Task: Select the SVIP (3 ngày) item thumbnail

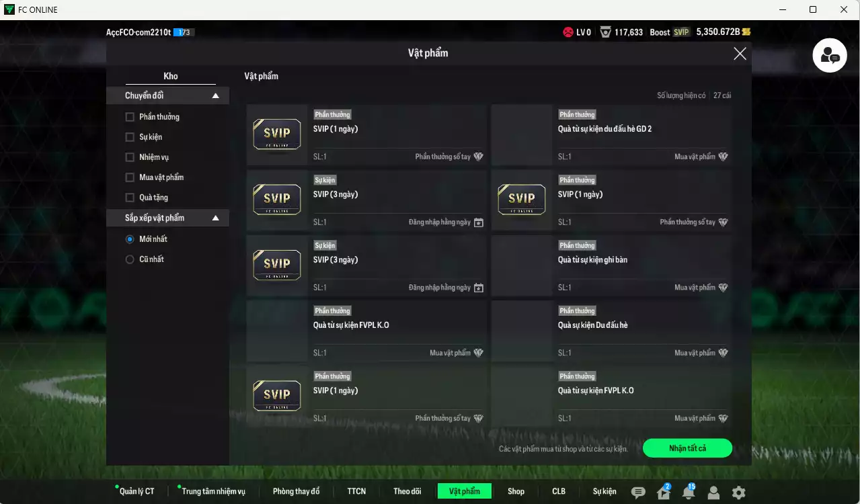Action: click(276, 200)
